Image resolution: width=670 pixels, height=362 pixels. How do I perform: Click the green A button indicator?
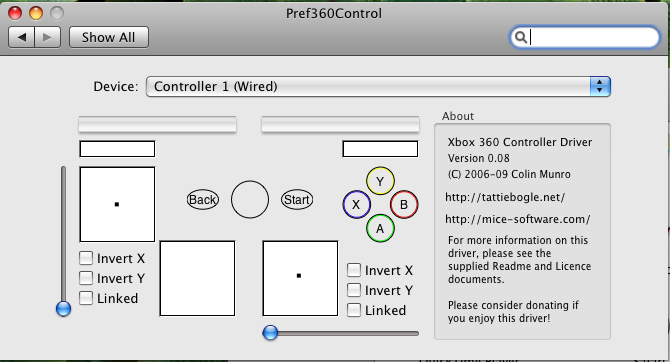(x=380, y=229)
